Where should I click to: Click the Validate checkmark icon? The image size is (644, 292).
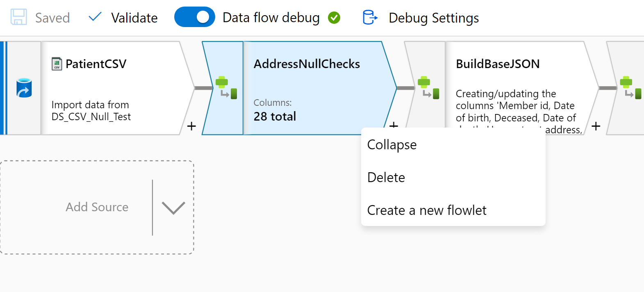tap(95, 17)
